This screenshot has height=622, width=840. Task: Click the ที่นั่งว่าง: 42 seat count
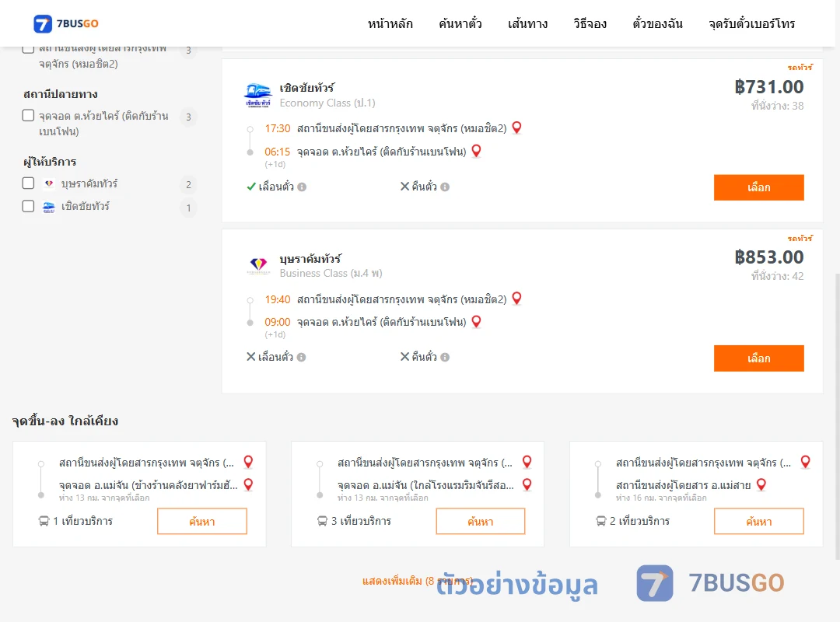pos(777,276)
